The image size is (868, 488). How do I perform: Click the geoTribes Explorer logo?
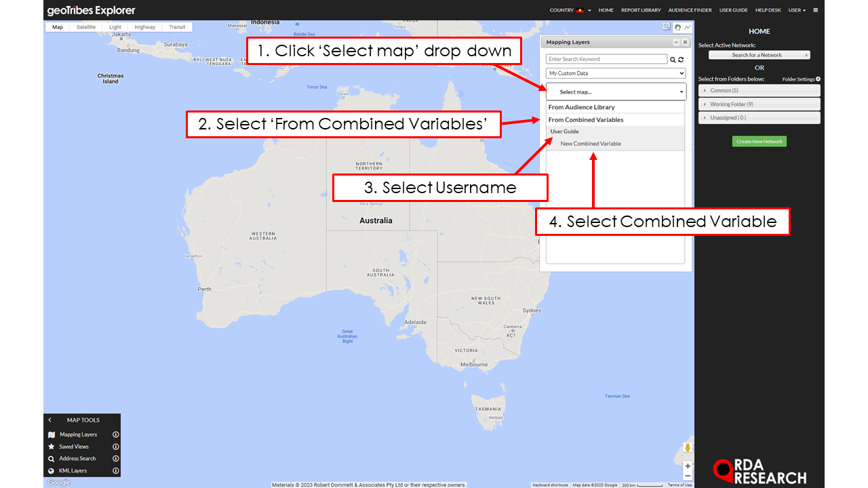click(92, 10)
